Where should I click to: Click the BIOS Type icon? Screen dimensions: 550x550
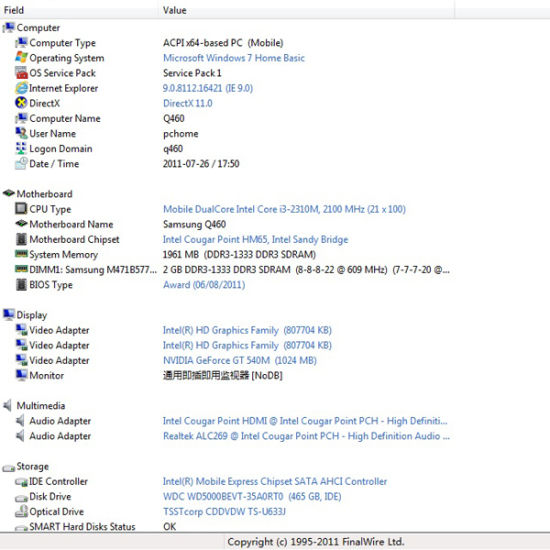point(21,284)
